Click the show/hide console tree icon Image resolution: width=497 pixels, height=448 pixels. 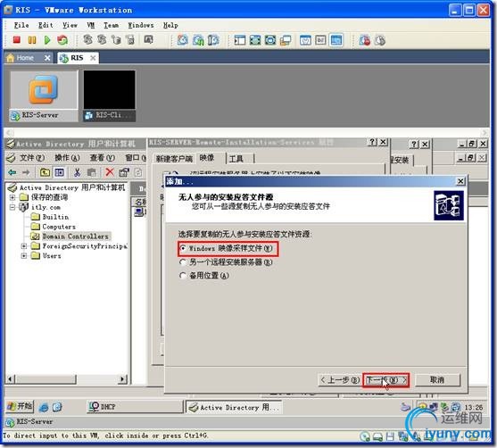point(59,172)
